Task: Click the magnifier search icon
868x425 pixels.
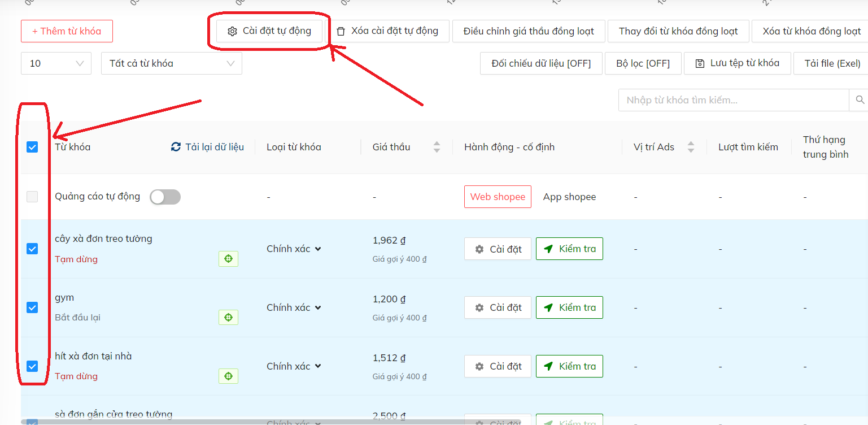Action: click(x=859, y=99)
